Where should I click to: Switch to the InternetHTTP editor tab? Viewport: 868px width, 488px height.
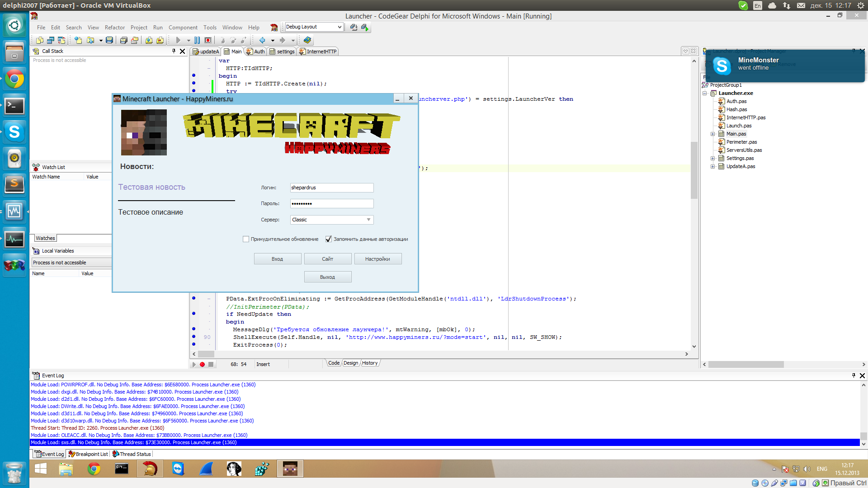pos(318,52)
